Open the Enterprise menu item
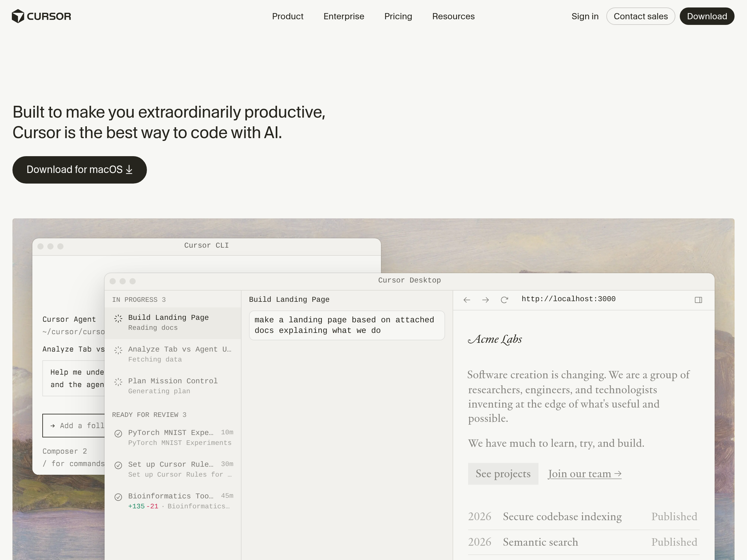The image size is (747, 560). point(344,16)
